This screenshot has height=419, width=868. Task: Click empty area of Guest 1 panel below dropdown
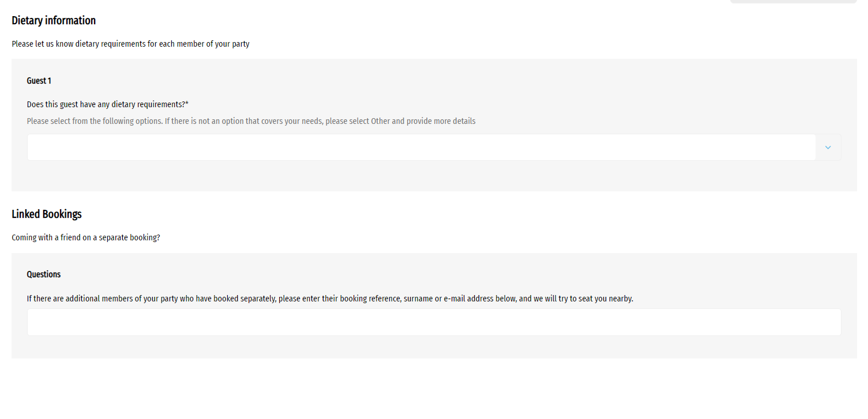pyautogui.click(x=434, y=176)
